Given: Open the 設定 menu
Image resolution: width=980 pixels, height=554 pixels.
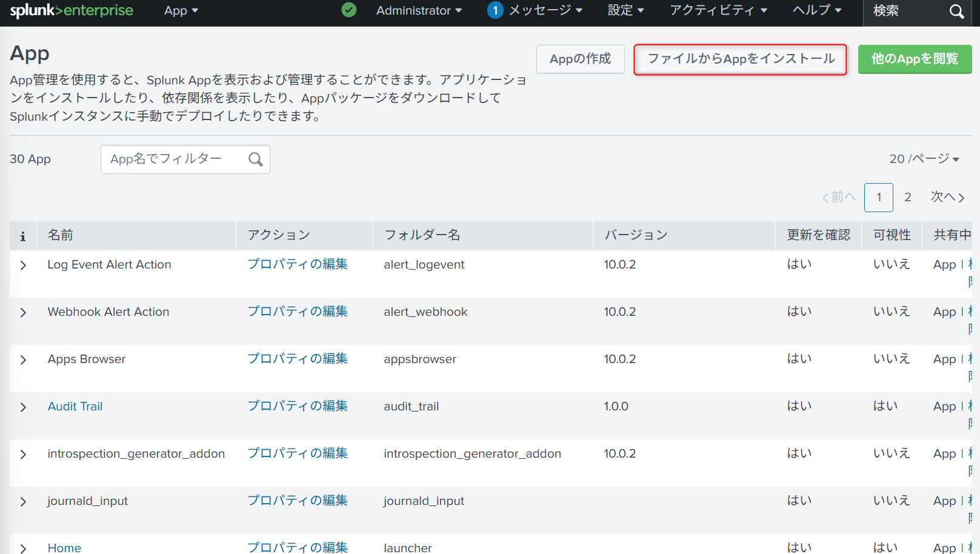Looking at the screenshot, I should coord(625,11).
